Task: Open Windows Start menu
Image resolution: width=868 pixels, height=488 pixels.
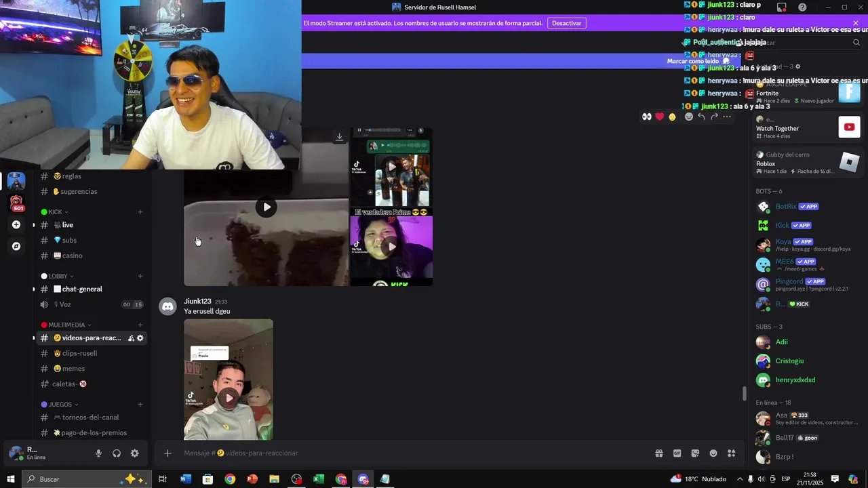Action: [x=10, y=479]
